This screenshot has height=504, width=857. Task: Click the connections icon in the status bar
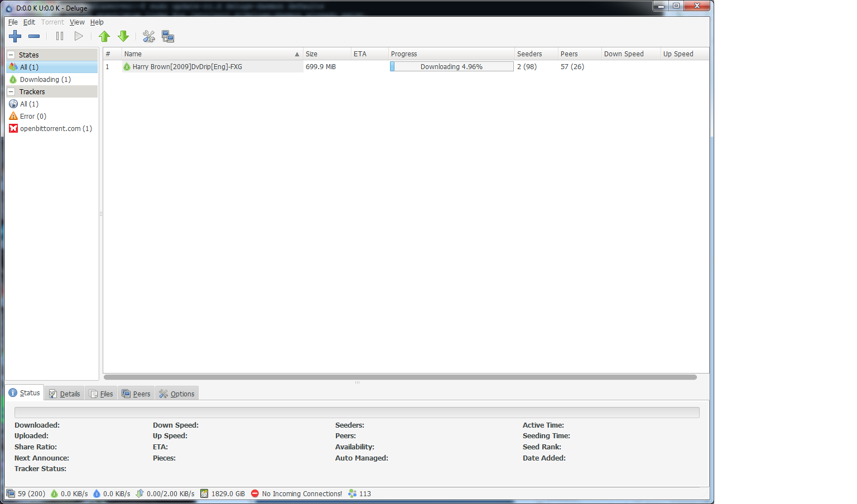coord(11,493)
